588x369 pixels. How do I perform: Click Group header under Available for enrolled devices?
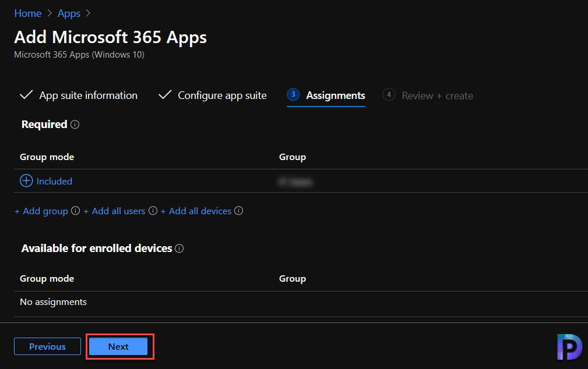click(293, 279)
